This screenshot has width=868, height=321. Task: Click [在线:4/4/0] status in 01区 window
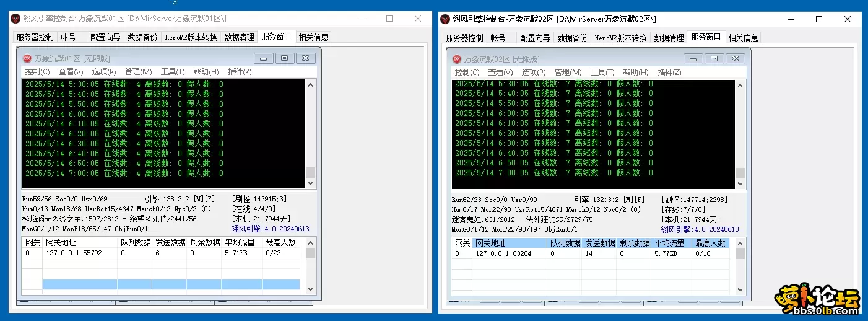tap(254, 209)
